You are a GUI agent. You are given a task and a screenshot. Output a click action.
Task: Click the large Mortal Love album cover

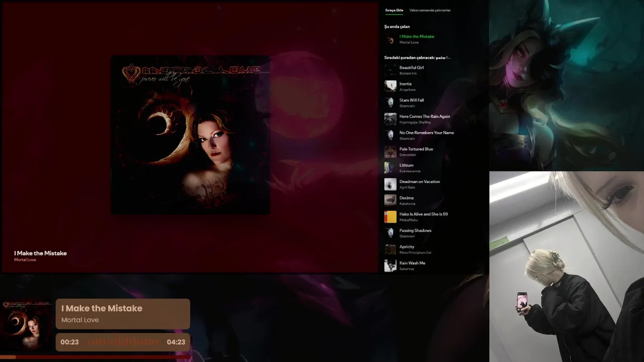pos(190,135)
